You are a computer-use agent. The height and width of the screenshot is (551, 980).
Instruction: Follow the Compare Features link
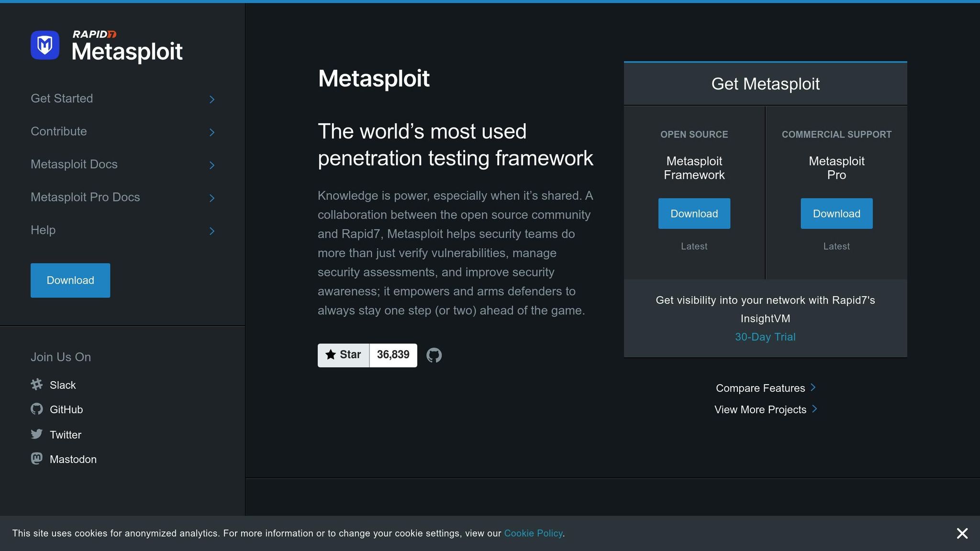tap(760, 388)
